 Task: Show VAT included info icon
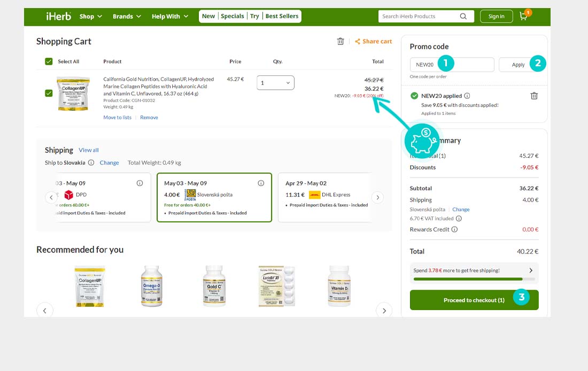459,218
